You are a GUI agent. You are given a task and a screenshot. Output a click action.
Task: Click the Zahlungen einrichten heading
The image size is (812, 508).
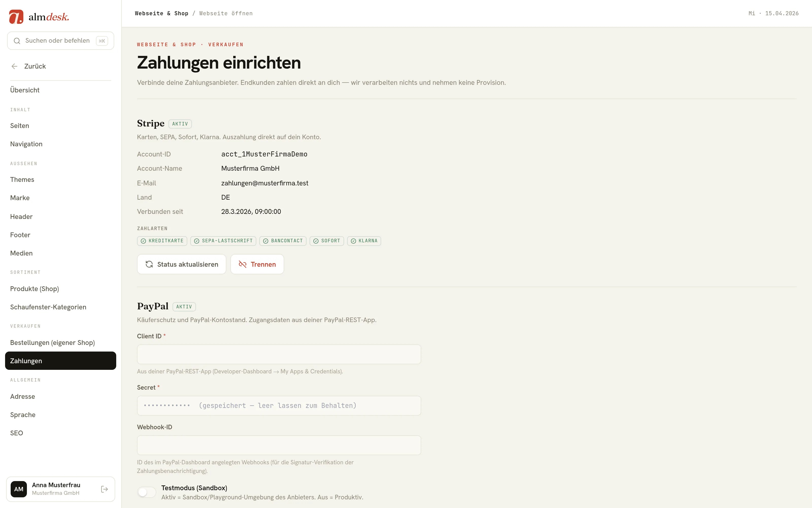click(219, 63)
